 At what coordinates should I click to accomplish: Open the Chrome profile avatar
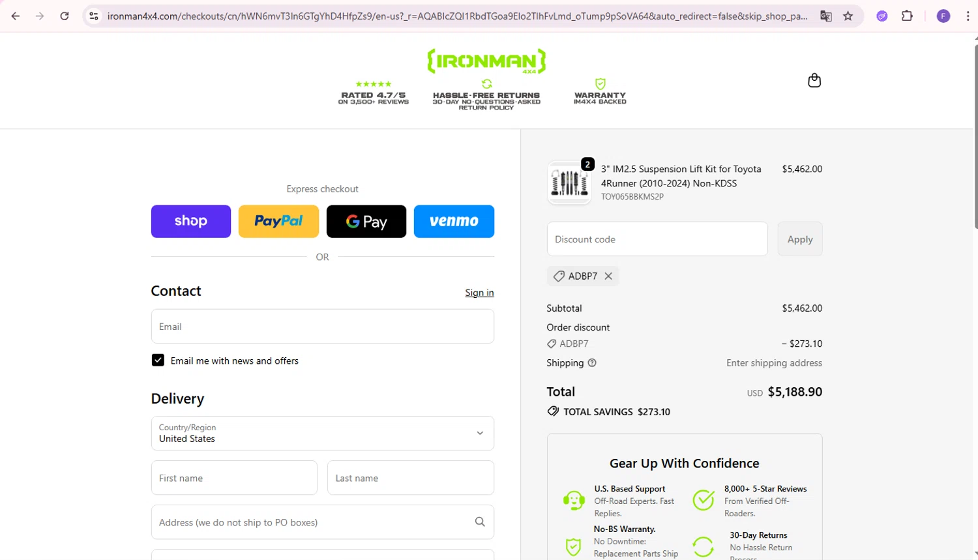click(943, 16)
